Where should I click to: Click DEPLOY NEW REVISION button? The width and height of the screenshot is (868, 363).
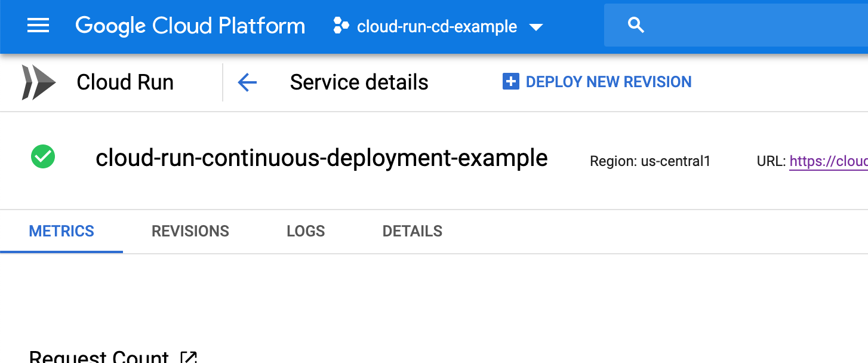pyautogui.click(x=597, y=82)
